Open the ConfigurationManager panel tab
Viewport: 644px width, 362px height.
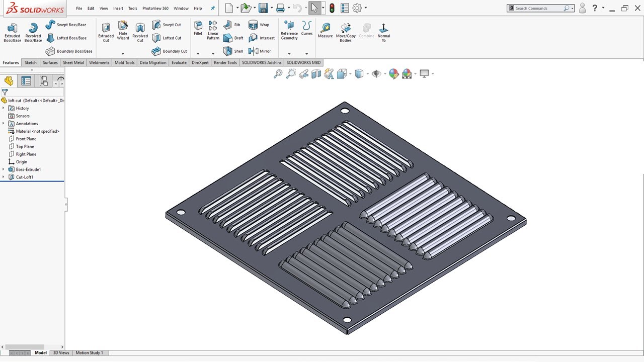click(x=44, y=81)
